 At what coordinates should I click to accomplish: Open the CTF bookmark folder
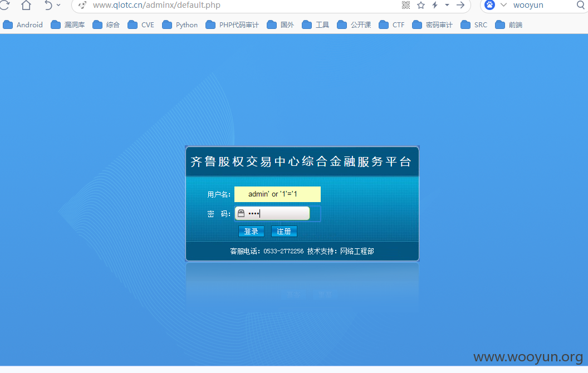(392, 24)
